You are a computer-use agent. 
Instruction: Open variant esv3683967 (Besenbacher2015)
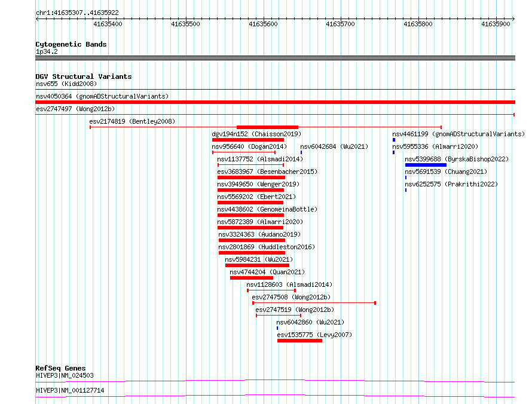point(267,172)
